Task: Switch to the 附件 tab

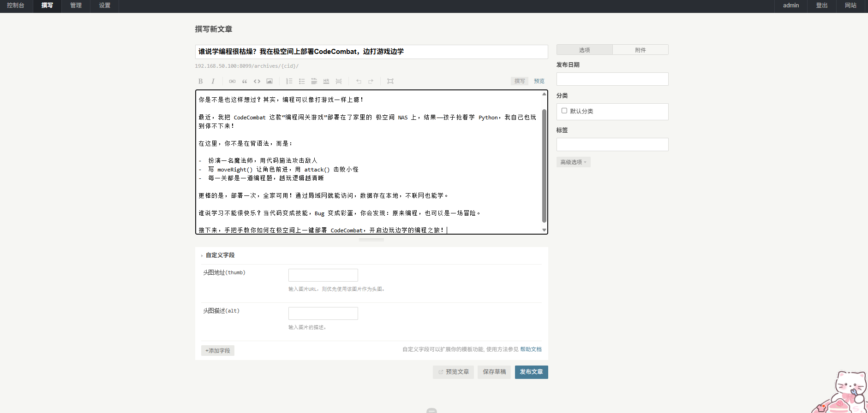Action: pyautogui.click(x=640, y=50)
